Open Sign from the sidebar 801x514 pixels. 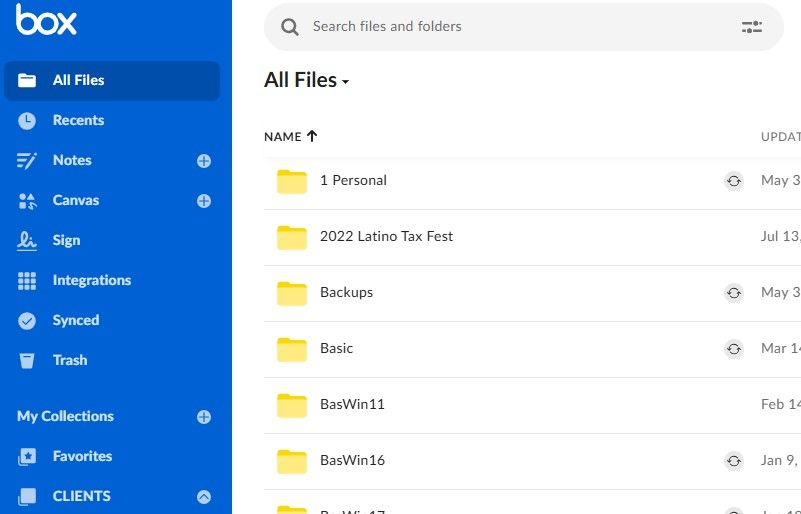[66, 240]
